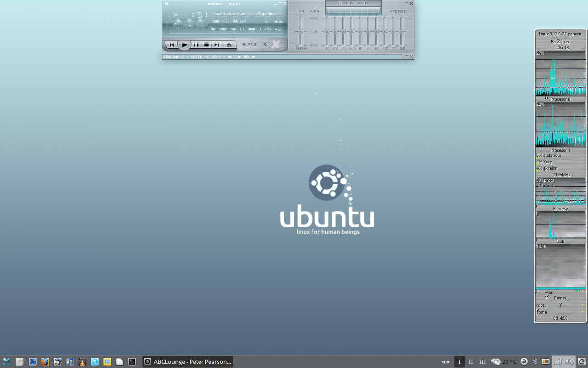Open equalizer PRESETS menu
Viewport: 588px width, 368px height.
(x=398, y=11)
